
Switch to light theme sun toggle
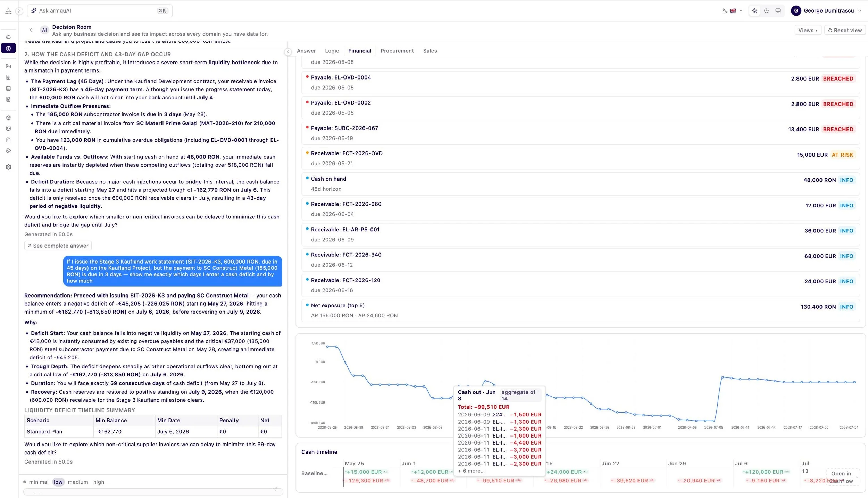tap(754, 11)
